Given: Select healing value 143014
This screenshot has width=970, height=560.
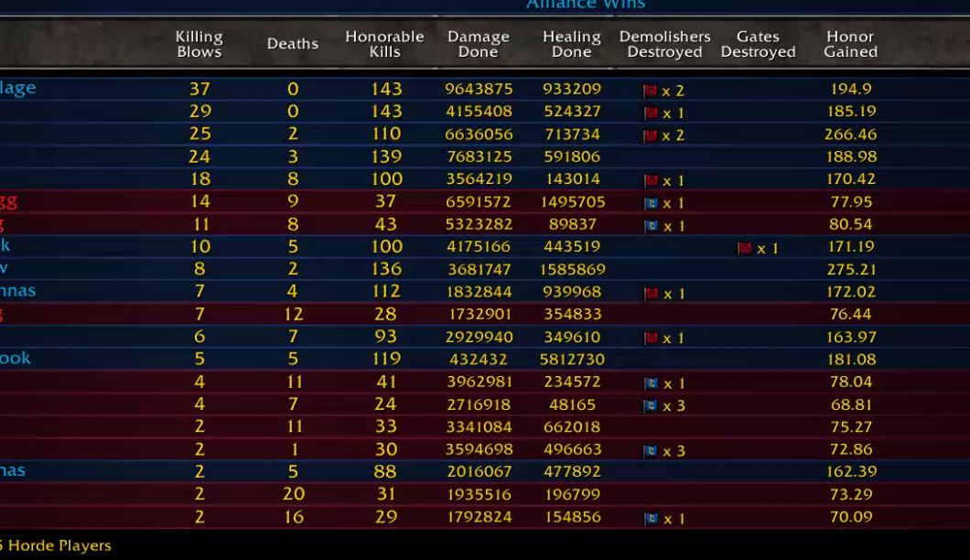Looking at the screenshot, I should coord(572,178).
